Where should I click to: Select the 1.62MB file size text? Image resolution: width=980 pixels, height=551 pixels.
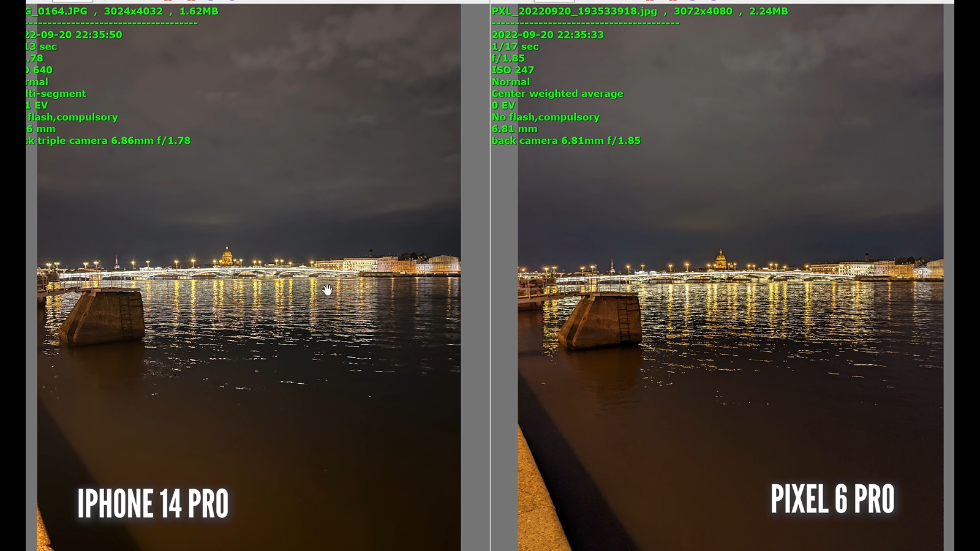[198, 11]
